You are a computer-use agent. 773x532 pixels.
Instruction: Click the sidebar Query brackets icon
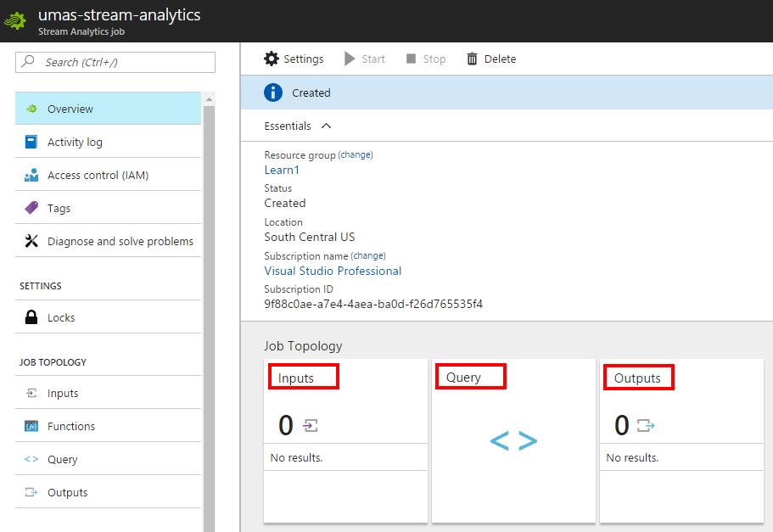[31, 459]
